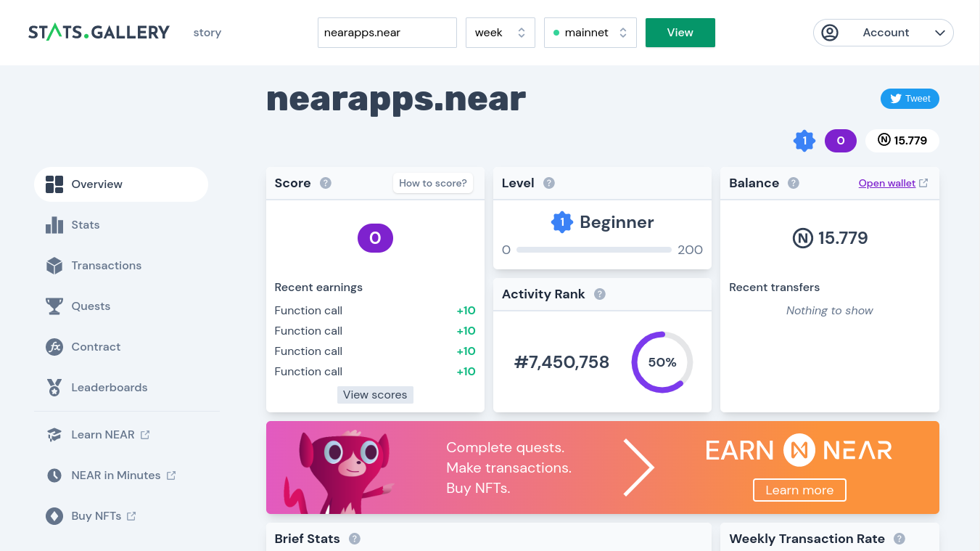Click the How to score? button
Screen dimensions: 980x551
tap(433, 183)
